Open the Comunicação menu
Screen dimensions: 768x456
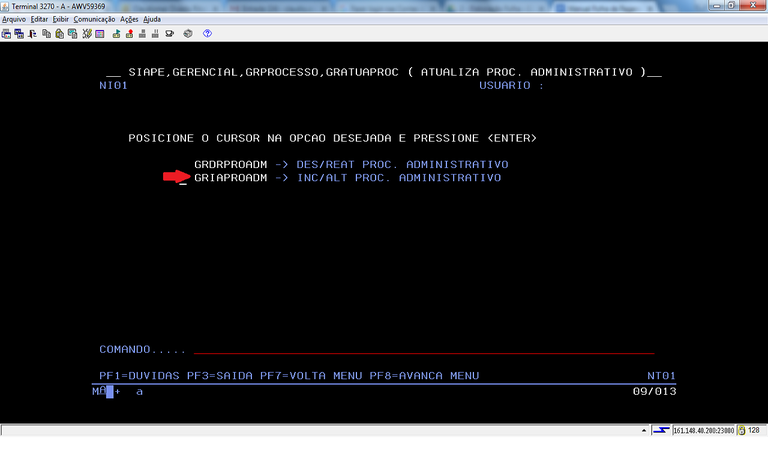(x=94, y=20)
